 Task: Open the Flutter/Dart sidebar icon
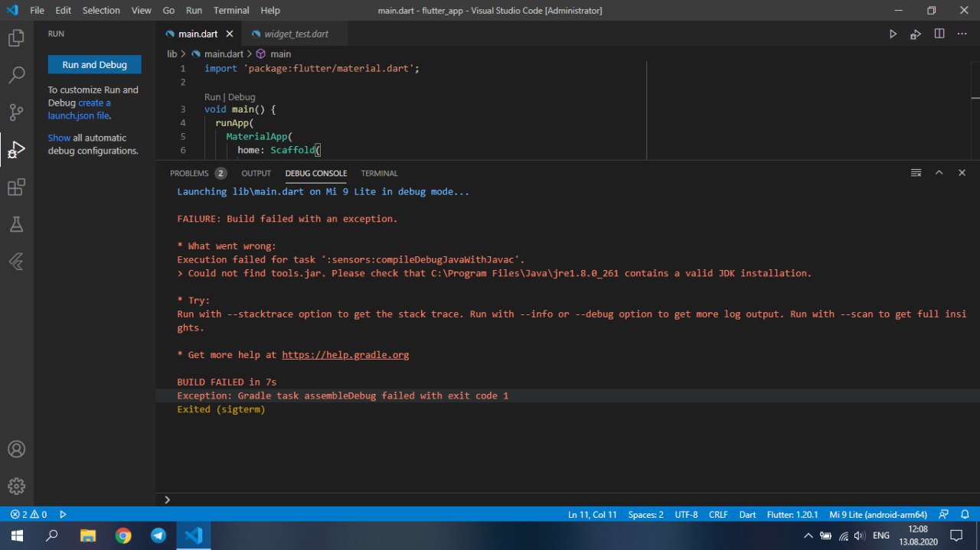(16, 262)
